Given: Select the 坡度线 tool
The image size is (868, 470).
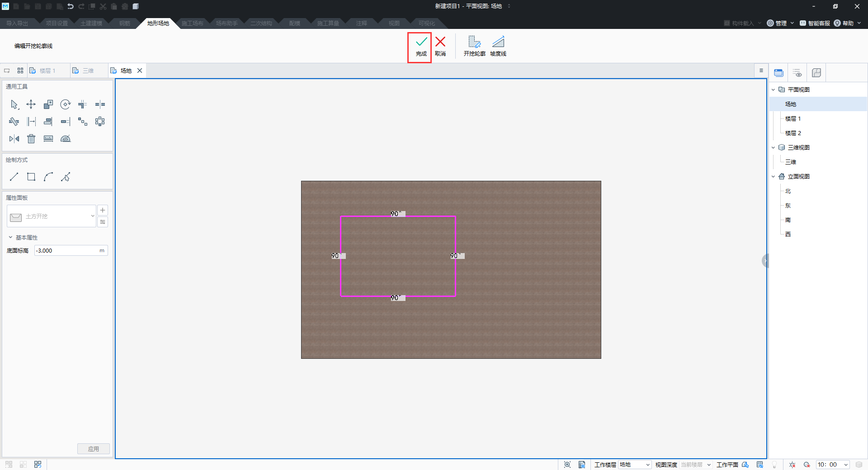Looking at the screenshot, I should click(498, 47).
